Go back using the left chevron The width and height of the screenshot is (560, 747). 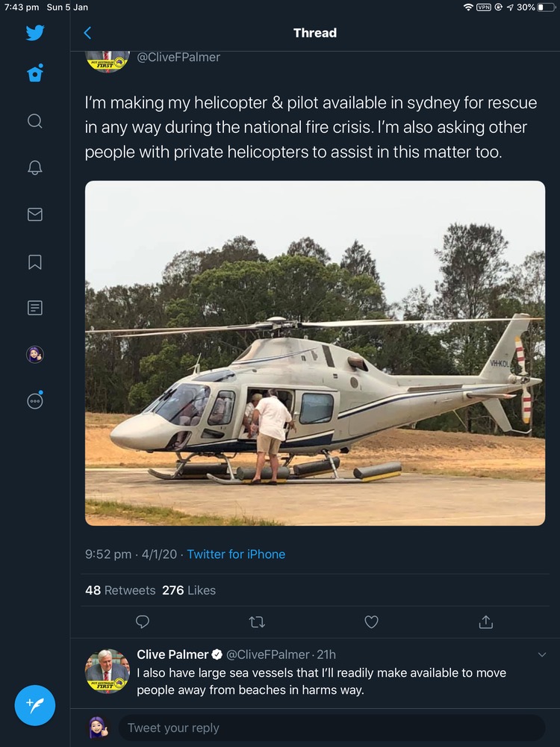tap(87, 33)
